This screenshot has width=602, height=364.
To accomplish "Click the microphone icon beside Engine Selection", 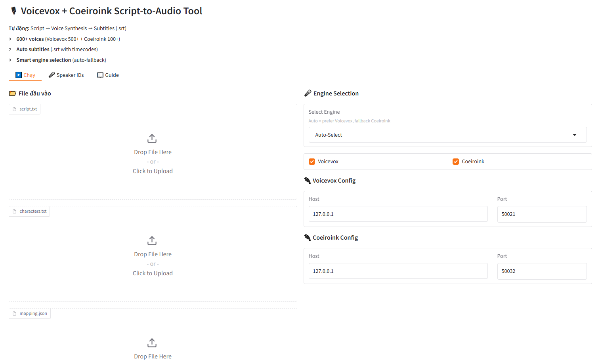I will point(308,93).
